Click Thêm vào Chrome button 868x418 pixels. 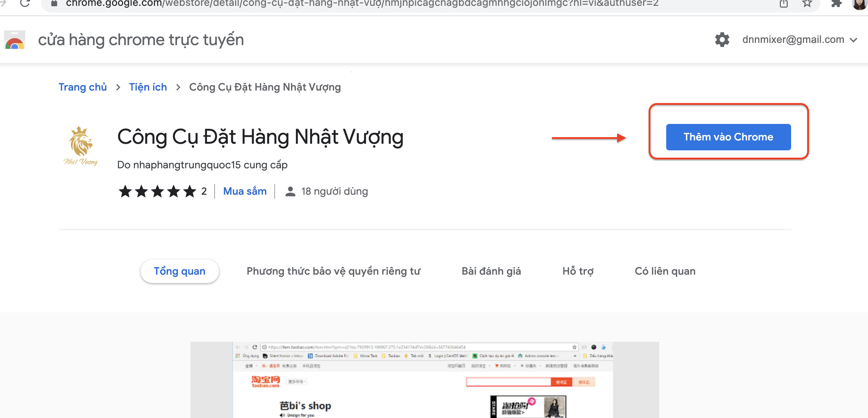click(x=728, y=137)
